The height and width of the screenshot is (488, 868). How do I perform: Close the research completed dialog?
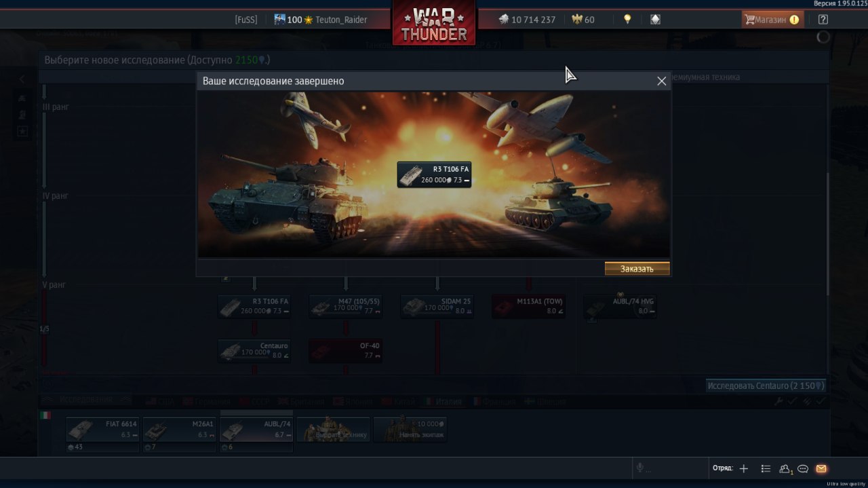point(662,81)
